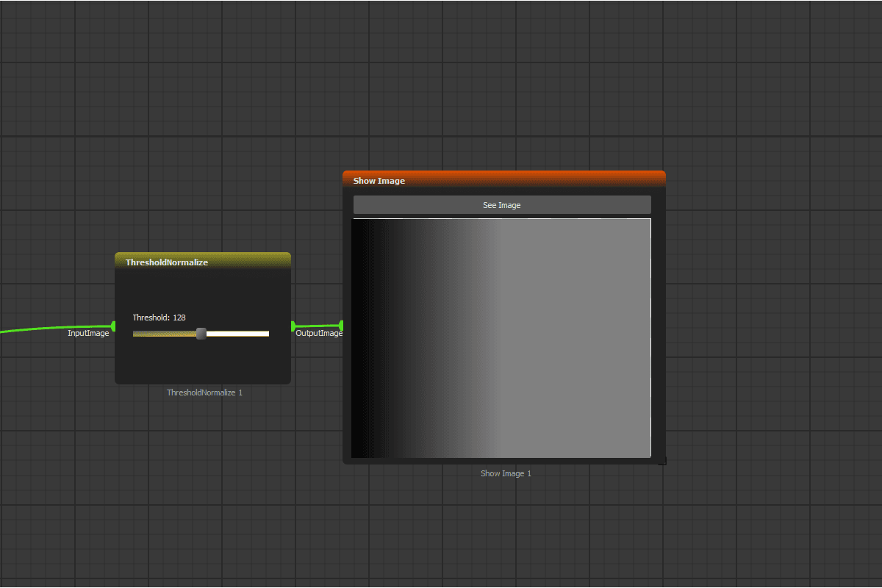Click the "Threshold: 128" value label
This screenshot has width=882, height=588.
pos(159,318)
